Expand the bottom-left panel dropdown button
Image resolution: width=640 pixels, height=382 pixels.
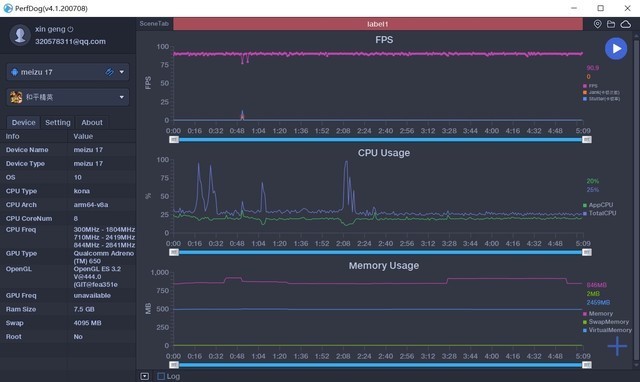(x=144, y=376)
